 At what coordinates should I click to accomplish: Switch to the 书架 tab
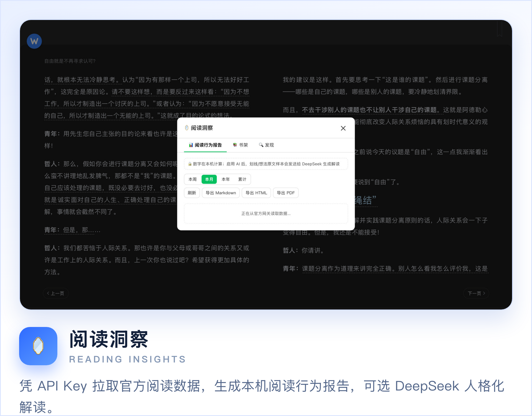[240, 145]
